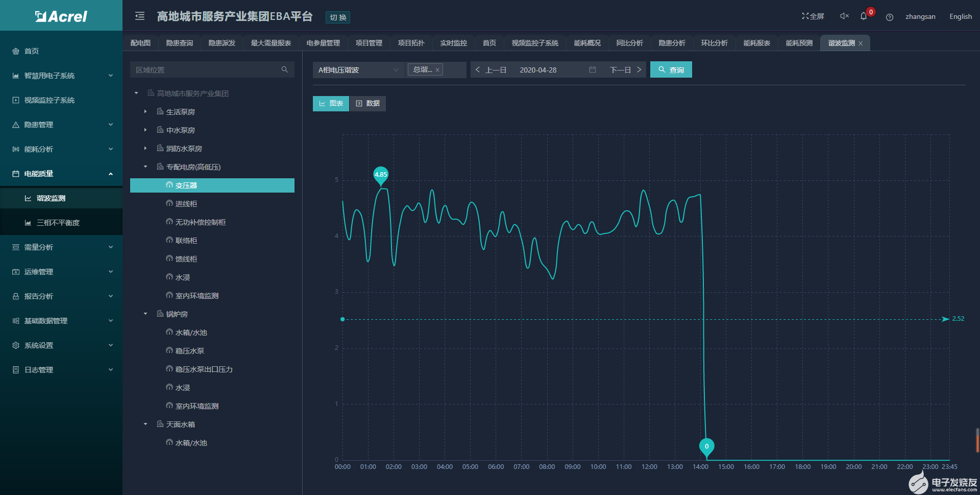The height and width of the screenshot is (495, 980).
Task: Click the 查询 search button
Action: click(x=671, y=70)
